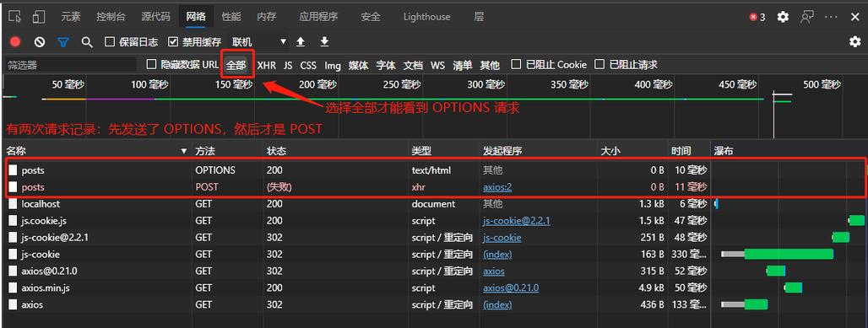Open the 源代码 tab

[155, 17]
